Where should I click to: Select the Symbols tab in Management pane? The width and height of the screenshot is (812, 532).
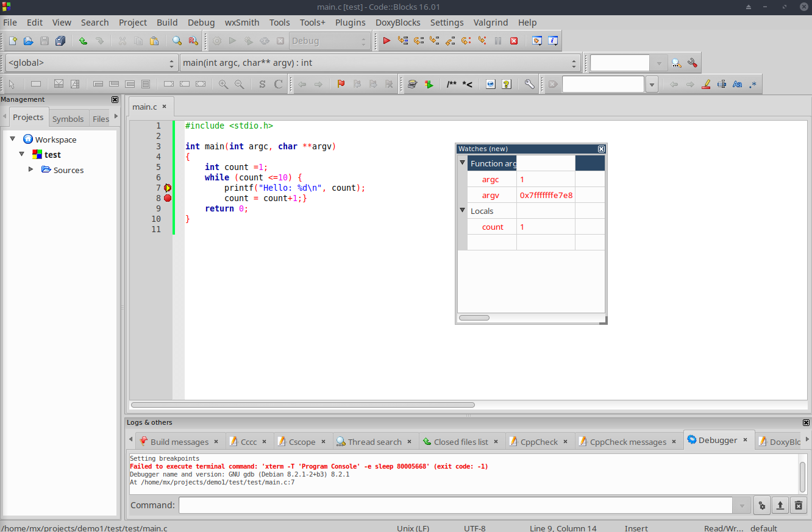click(68, 118)
